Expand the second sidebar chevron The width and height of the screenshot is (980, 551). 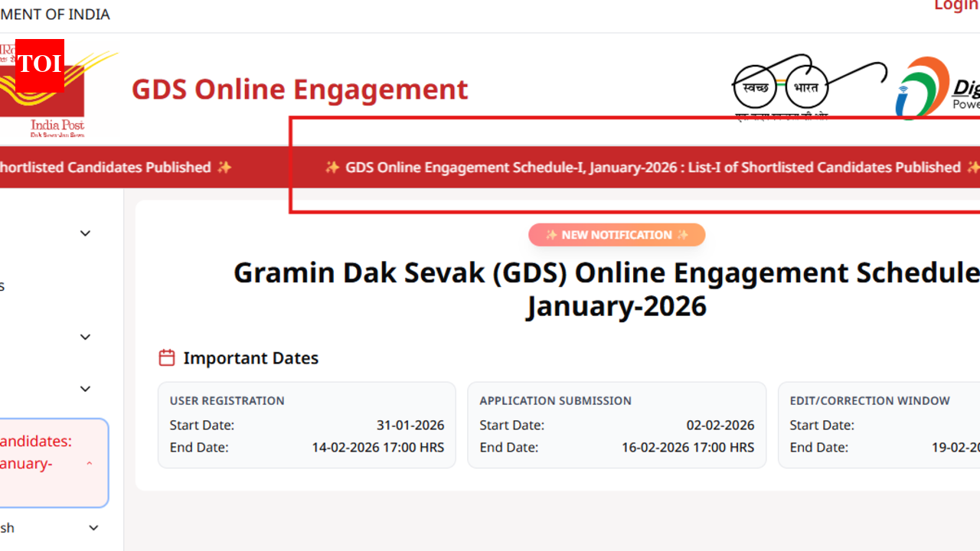pos(85,337)
